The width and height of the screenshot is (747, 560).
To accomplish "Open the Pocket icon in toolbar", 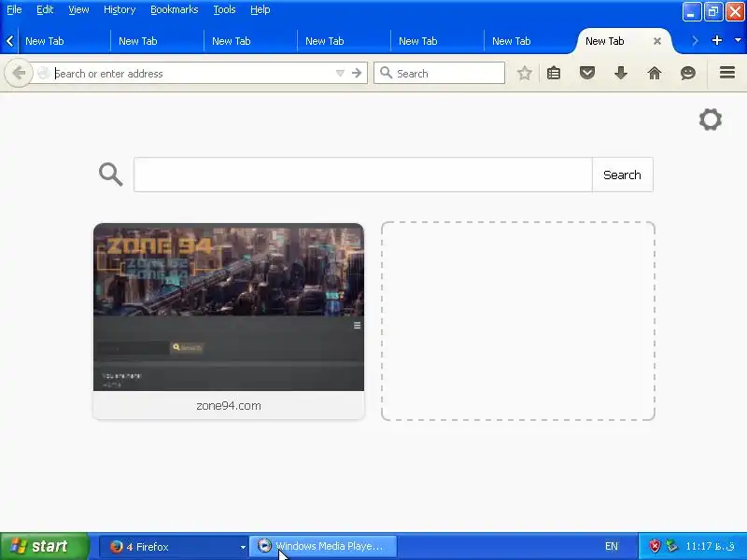I will pos(587,74).
